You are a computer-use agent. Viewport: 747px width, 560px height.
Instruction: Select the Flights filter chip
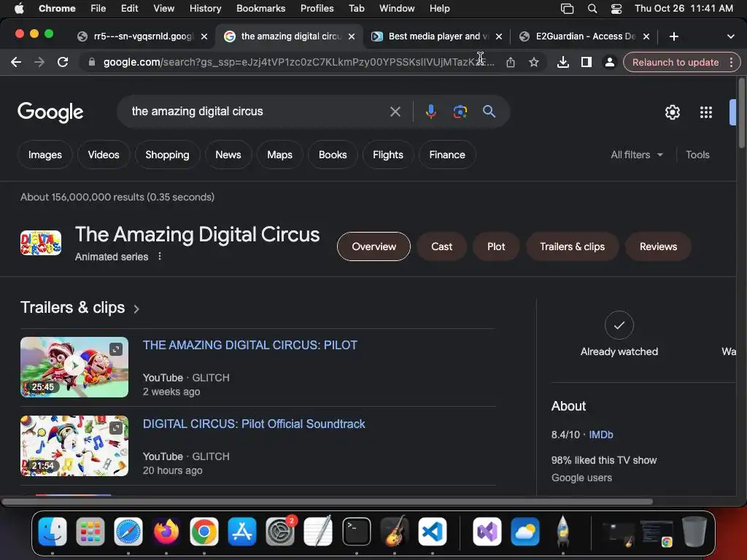pos(388,155)
